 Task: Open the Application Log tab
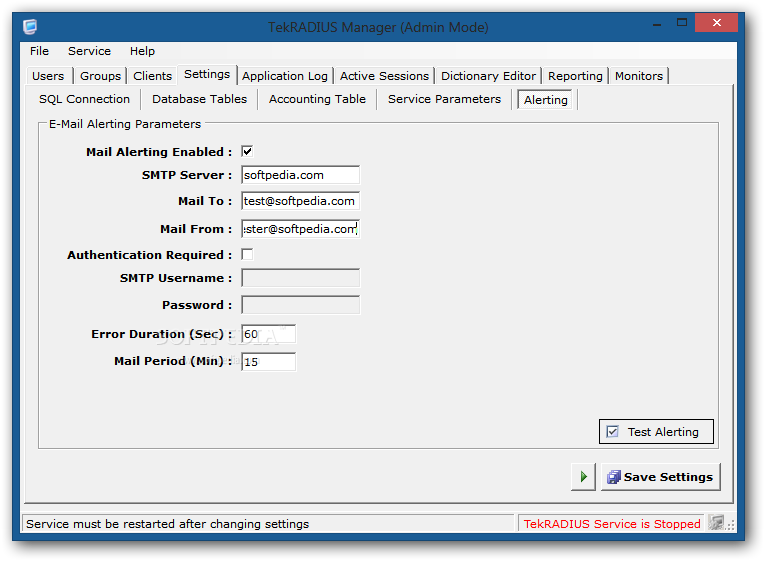click(285, 76)
